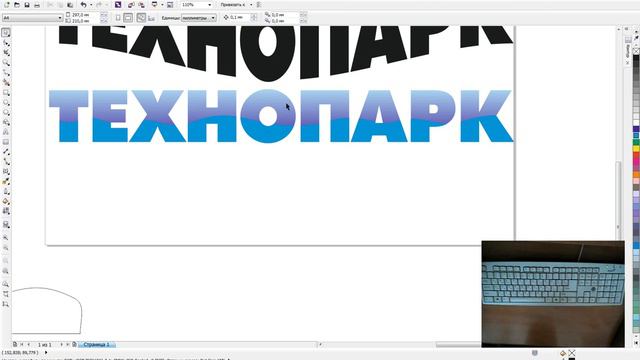
Task: Open a file from the toolbar
Action: click(x=17, y=5)
